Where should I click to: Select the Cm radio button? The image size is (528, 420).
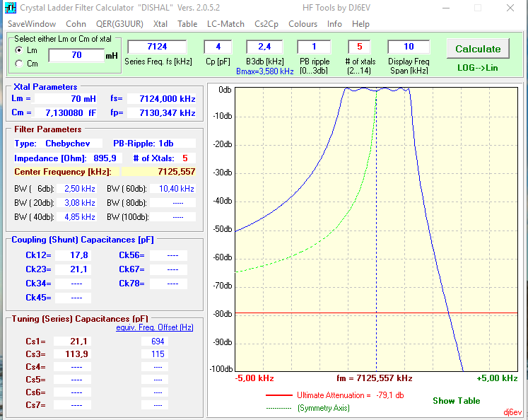point(19,64)
